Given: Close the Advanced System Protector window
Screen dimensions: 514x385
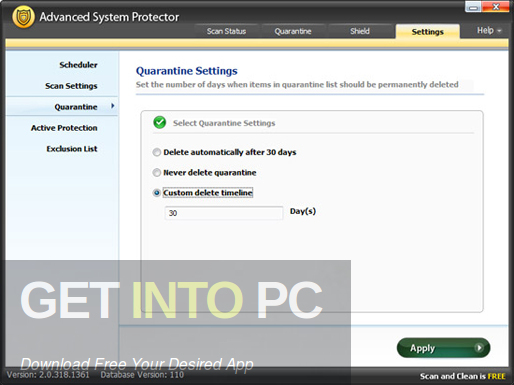Looking at the screenshot, I should click(x=496, y=7).
